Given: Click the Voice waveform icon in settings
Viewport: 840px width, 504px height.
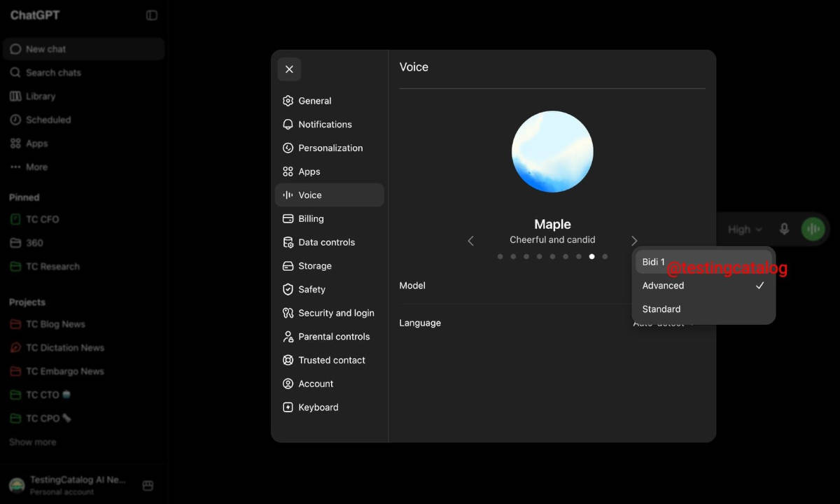Looking at the screenshot, I should click(288, 195).
